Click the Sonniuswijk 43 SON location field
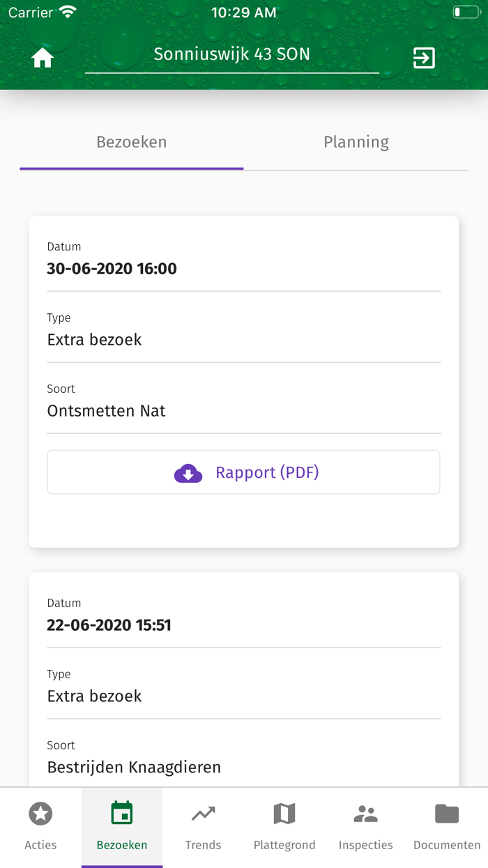Image resolution: width=488 pixels, height=868 pixels. tap(231, 55)
